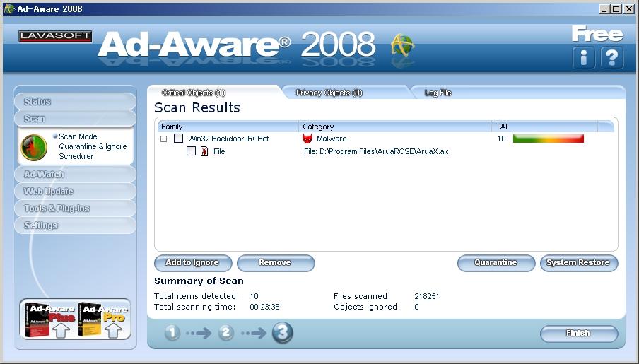Image resolution: width=639 pixels, height=364 pixels.
Task: Click the 'Summary of Scan' heading
Action: click(x=199, y=281)
